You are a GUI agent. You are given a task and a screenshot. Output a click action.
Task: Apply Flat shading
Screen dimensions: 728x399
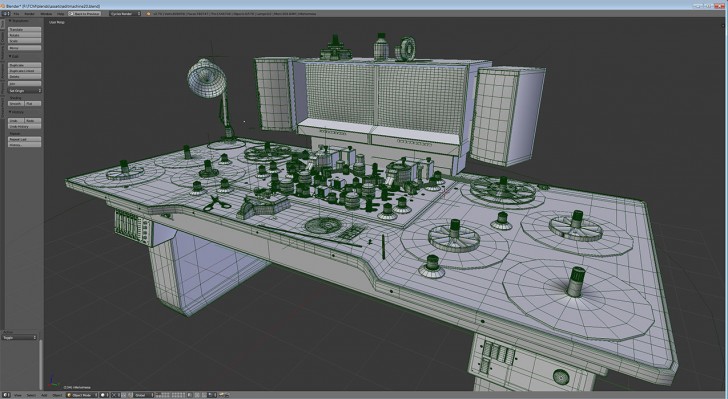point(33,104)
